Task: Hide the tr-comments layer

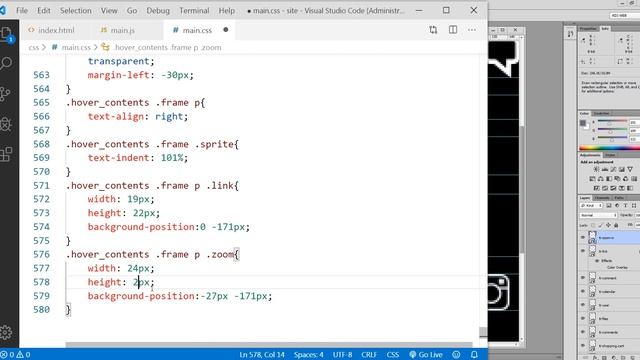Action: coord(583,332)
